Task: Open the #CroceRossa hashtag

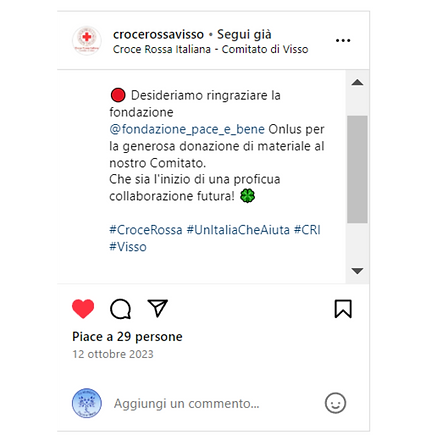Action: [146, 230]
